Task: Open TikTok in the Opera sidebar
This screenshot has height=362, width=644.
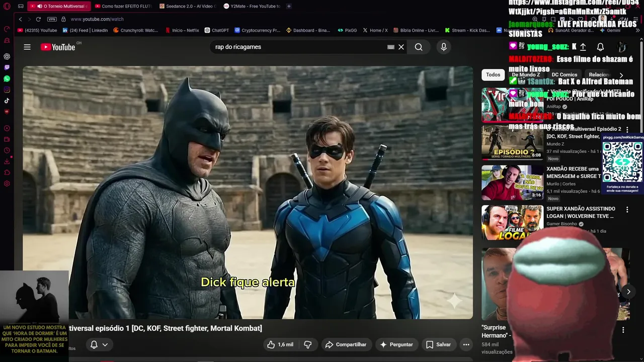Action: tap(7, 101)
